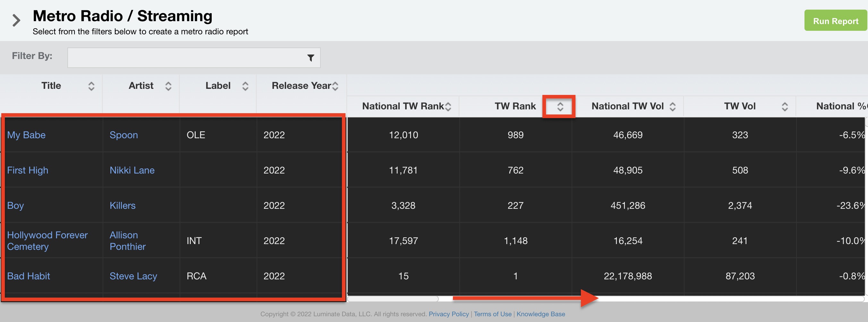Click the Run Report button

coord(835,21)
